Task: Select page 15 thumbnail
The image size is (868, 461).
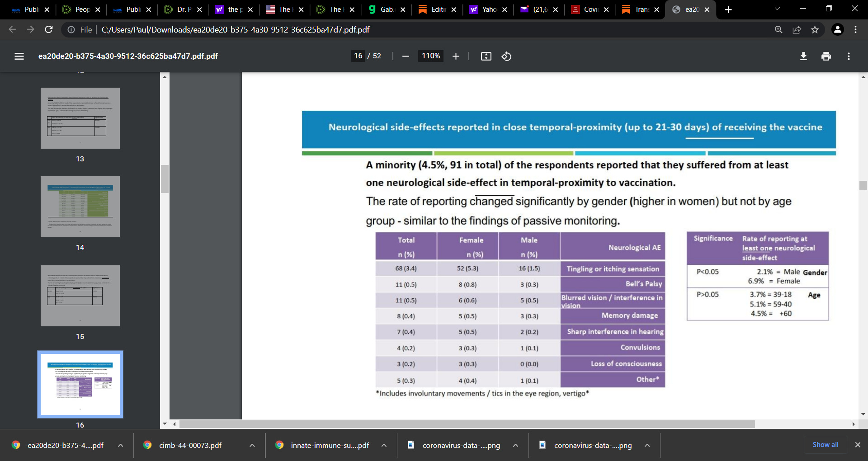Action: pyautogui.click(x=80, y=296)
